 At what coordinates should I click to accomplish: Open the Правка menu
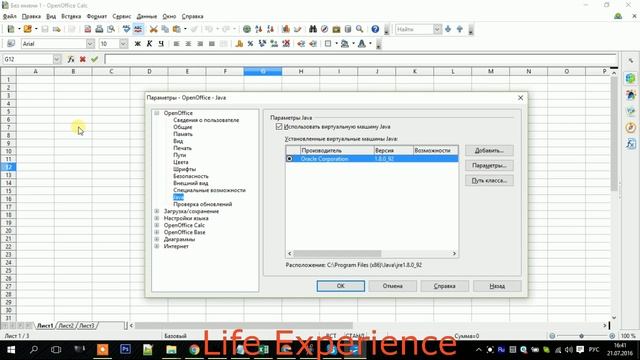pos(31,16)
